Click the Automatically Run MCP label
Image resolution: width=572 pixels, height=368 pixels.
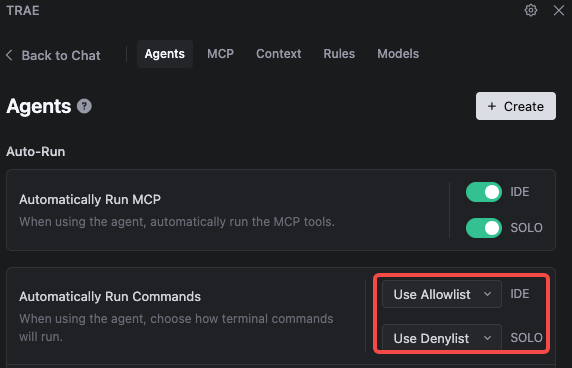(x=90, y=200)
